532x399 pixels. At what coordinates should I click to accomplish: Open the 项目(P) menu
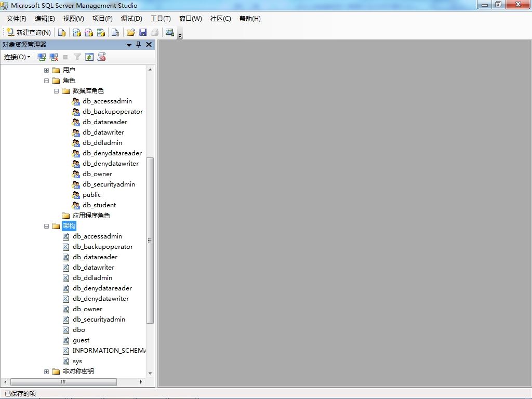point(102,19)
